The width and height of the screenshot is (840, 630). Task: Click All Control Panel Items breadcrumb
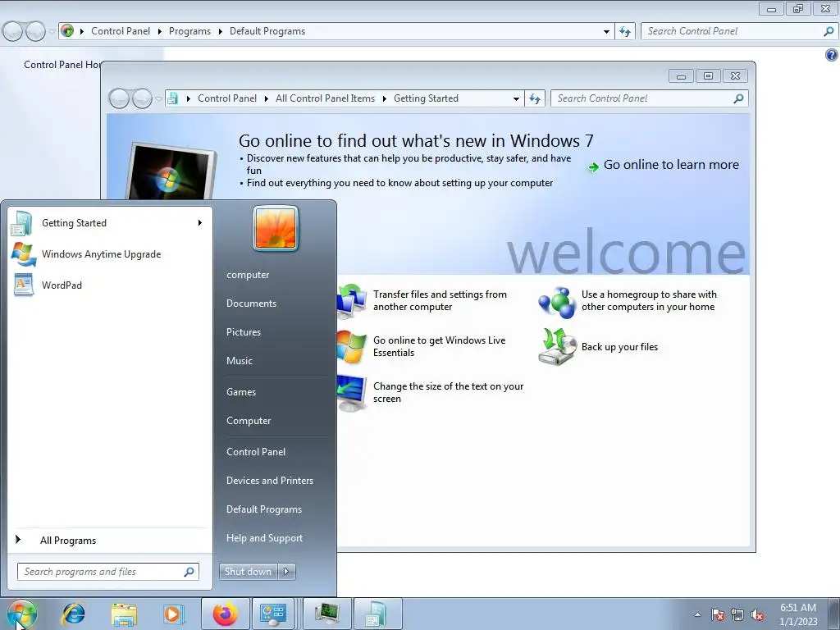(x=325, y=98)
